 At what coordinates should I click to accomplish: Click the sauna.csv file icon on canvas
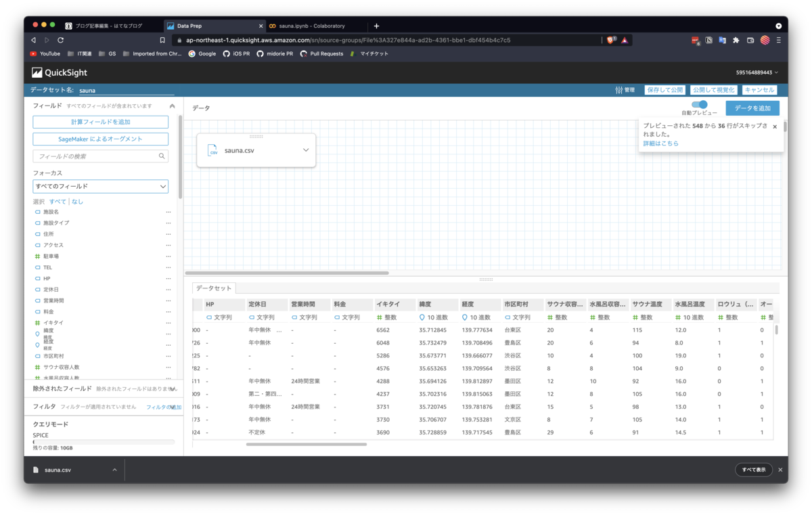coord(212,150)
